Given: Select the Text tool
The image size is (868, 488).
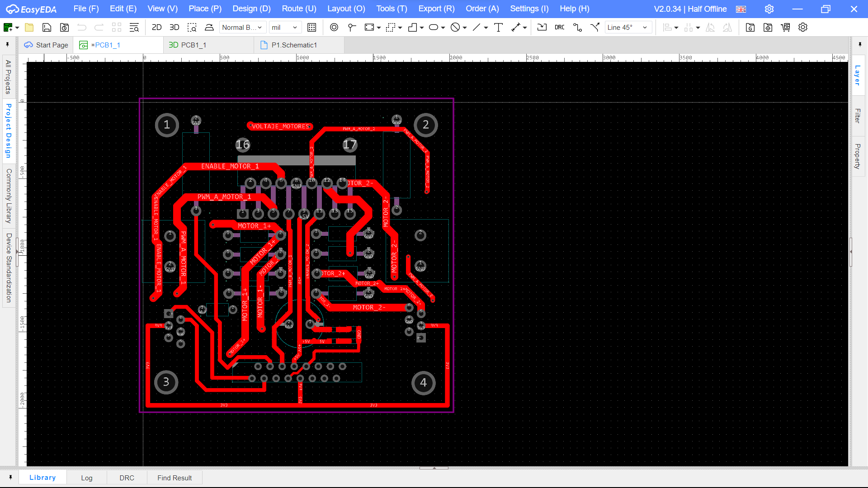Looking at the screenshot, I should point(498,28).
